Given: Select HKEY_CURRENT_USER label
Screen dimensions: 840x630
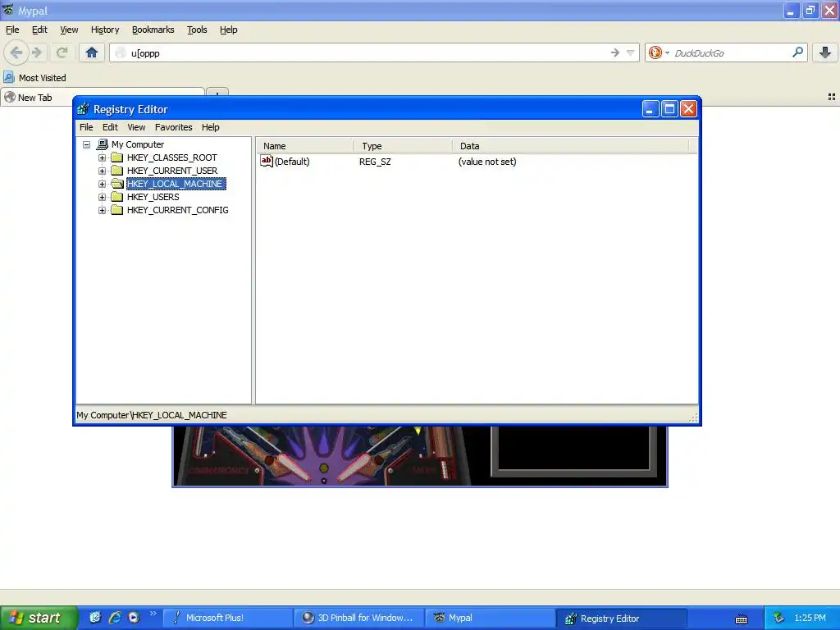Looking at the screenshot, I should pos(172,171).
